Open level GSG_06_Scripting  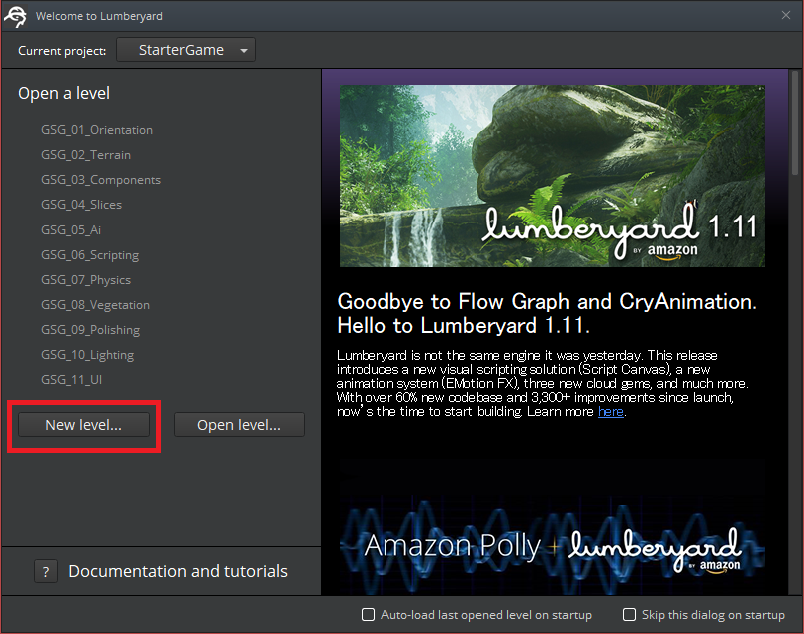(x=90, y=255)
